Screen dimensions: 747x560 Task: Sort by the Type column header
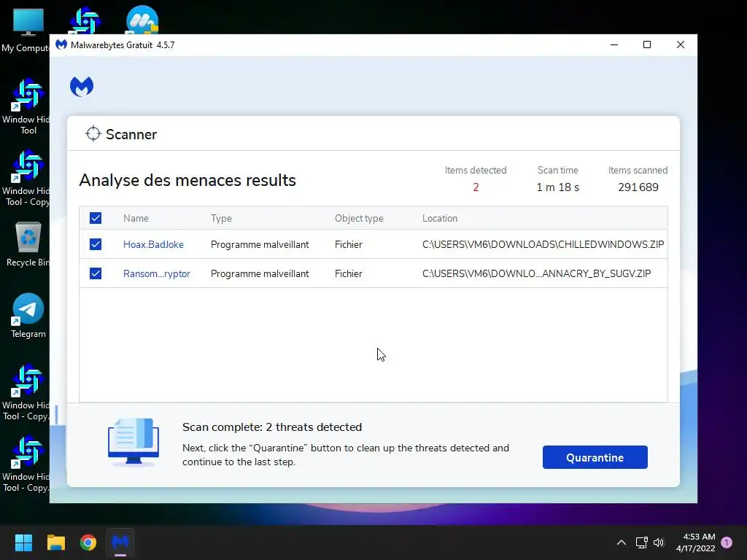(221, 218)
